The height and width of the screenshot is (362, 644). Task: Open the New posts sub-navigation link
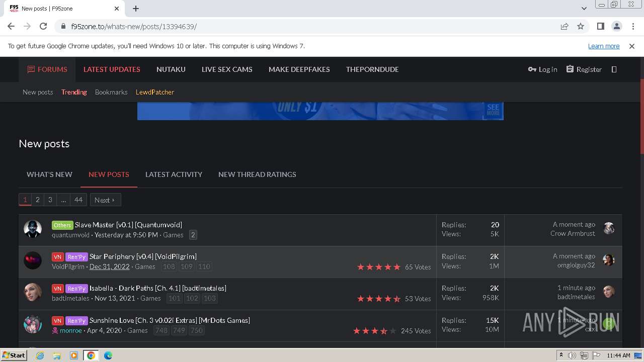(x=38, y=92)
